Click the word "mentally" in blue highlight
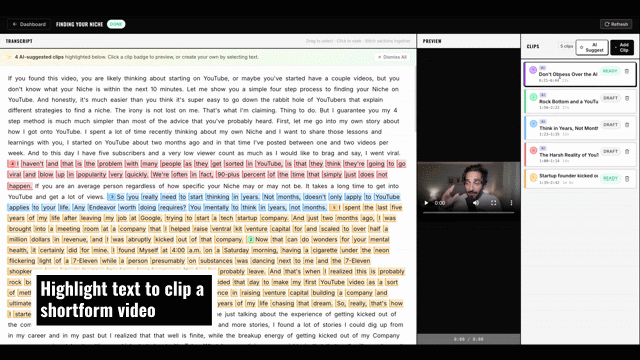 tap(216, 207)
